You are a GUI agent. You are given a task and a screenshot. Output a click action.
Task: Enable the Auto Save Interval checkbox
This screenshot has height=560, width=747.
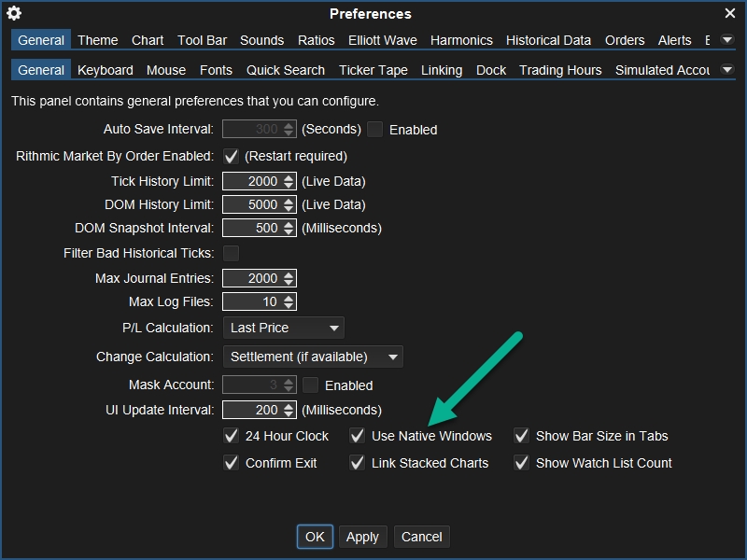[375, 130]
